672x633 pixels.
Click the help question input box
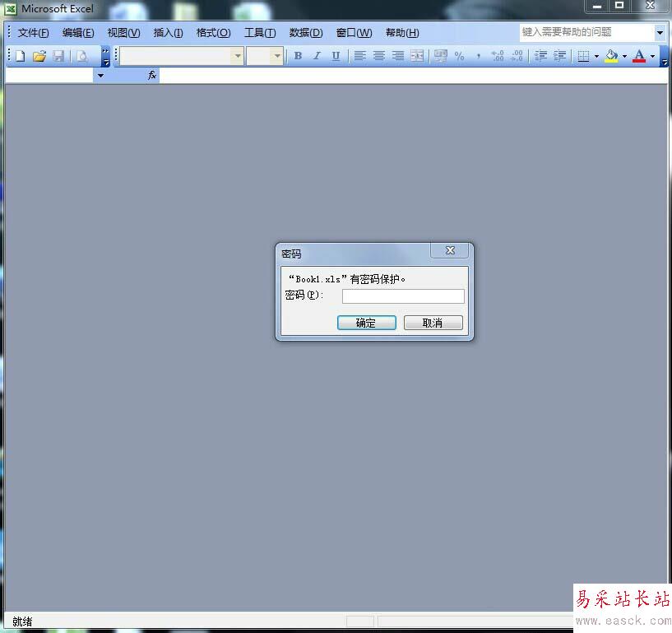(x=587, y=33)
